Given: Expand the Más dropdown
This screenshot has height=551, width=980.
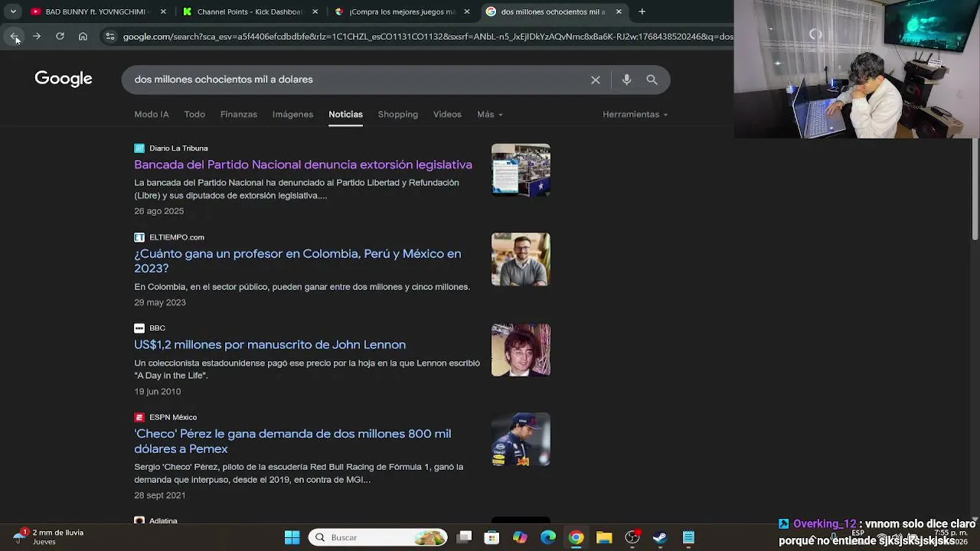Looking at the screenshot, I should (x=490, y=114).
